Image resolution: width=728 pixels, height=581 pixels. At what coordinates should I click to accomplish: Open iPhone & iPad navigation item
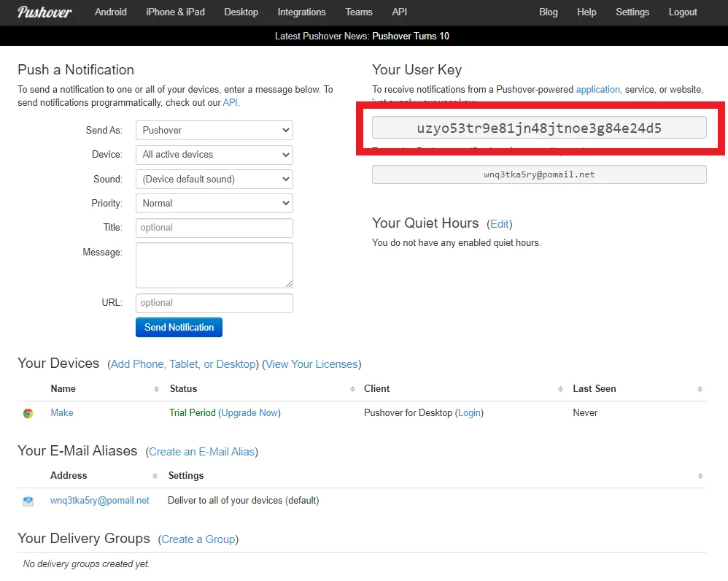[176, 12]
